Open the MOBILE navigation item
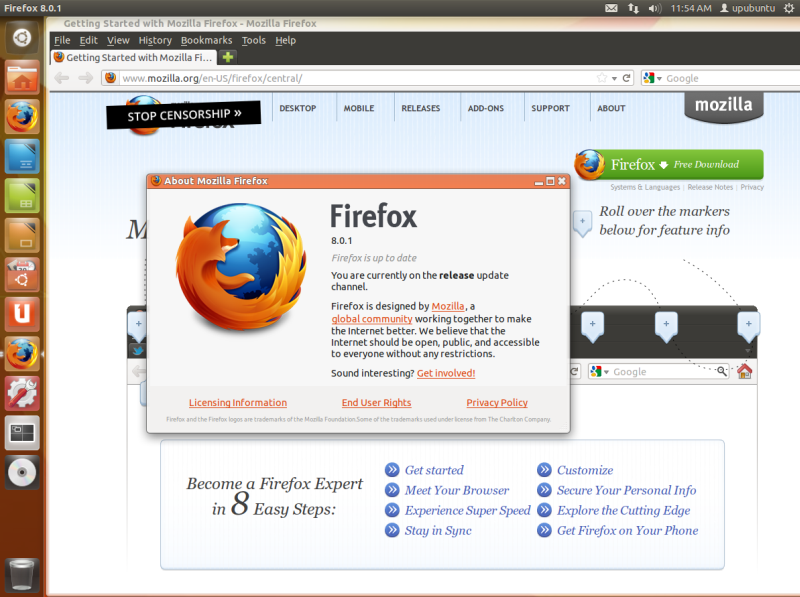The width and height of the screenshot is (800, 597). pos(359,108)
